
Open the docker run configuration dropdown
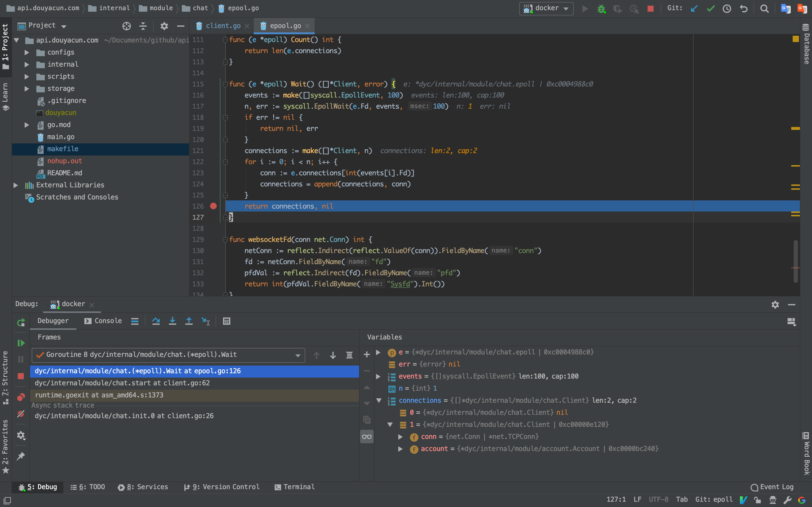point(546,8)
